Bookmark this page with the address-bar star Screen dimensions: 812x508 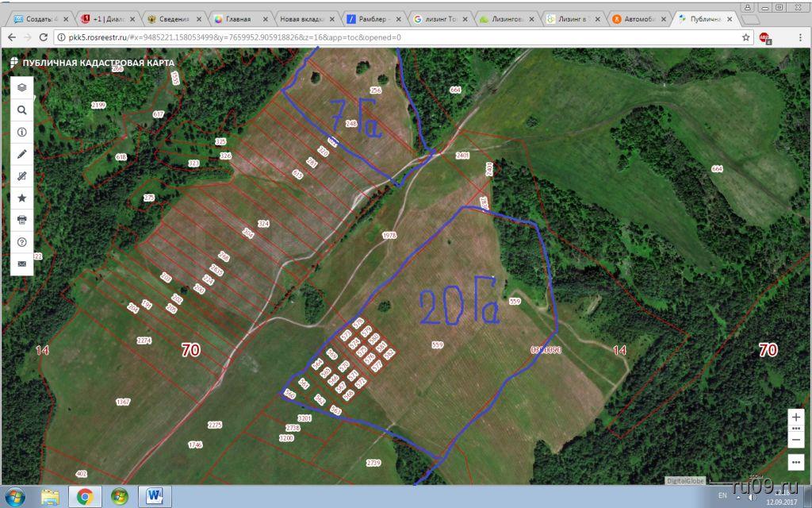point(745,37)
